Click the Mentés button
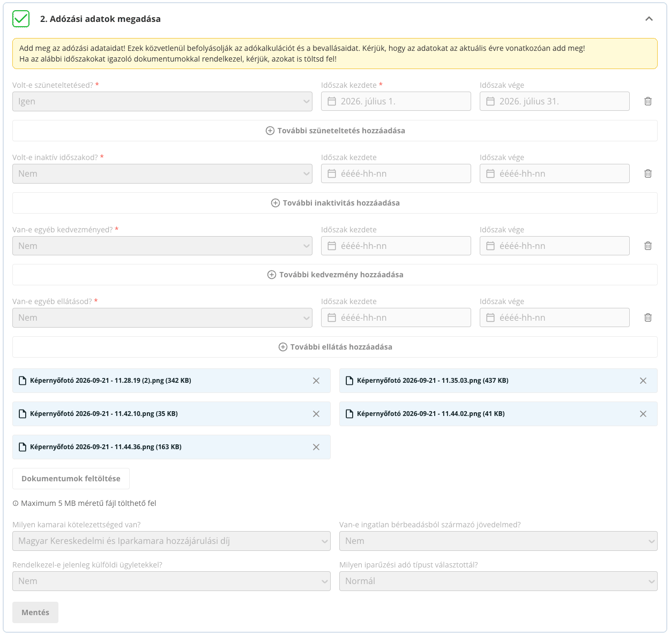Image resolution: width=670 pixels, height=636 pixels. tap(35, 612)
